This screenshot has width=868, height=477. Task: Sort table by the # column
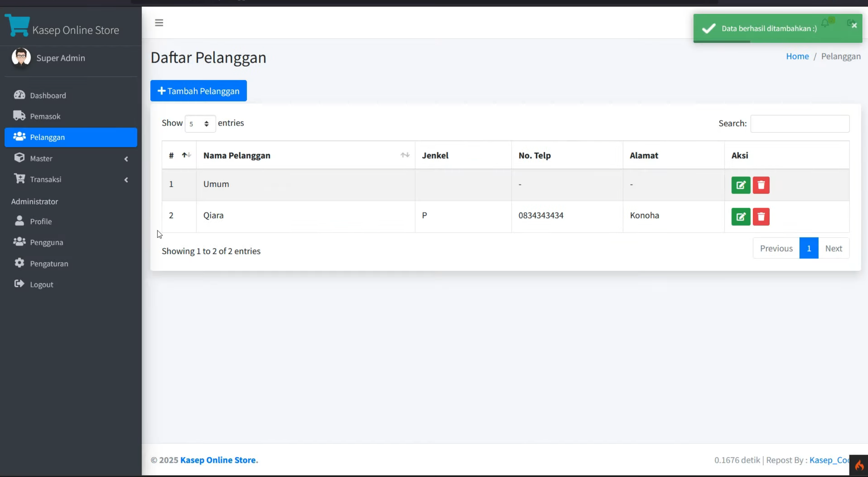coord(179,155)
